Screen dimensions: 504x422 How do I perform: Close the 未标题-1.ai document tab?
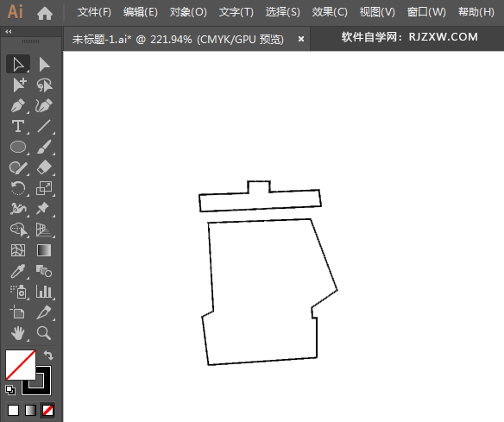(301, 39)
